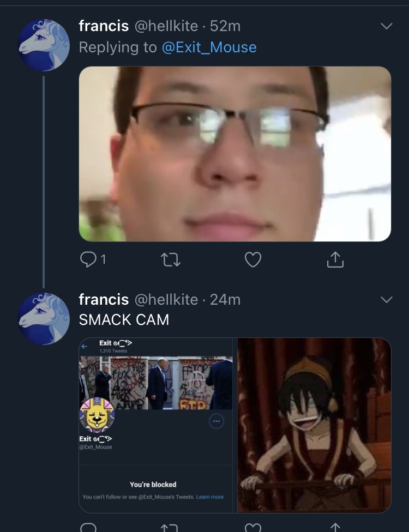Reply to the first francis tweet
The height and width of the screenshot is (532, 409).
tap(88, 259)
